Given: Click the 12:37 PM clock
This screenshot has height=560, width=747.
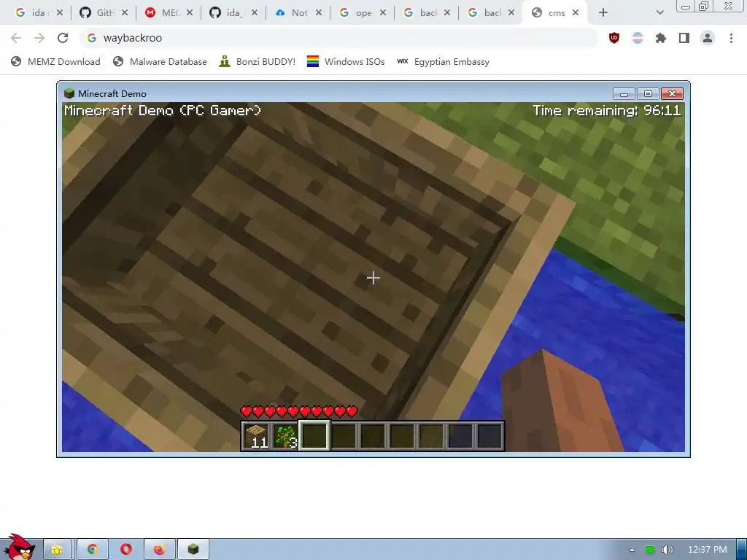Looking at the screenshot, I should pyautogui.click(x=708, y=550).
